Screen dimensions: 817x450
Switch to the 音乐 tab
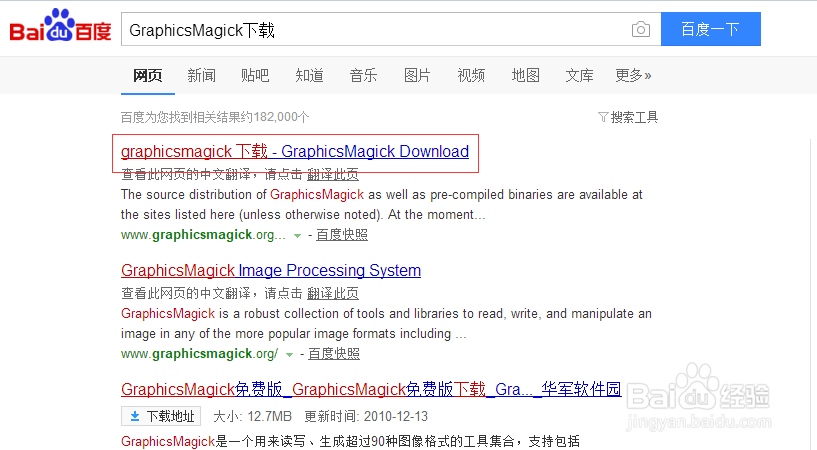[363, 76]
